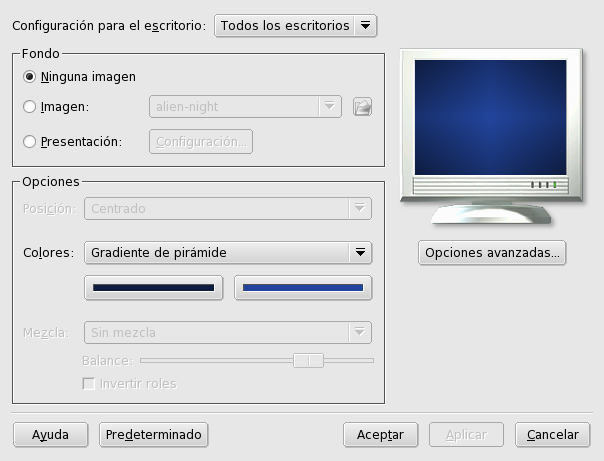This screenshot has width=604, height=461.
Task: Click the Configuración... button for Presentación
Action: (201, 142)
